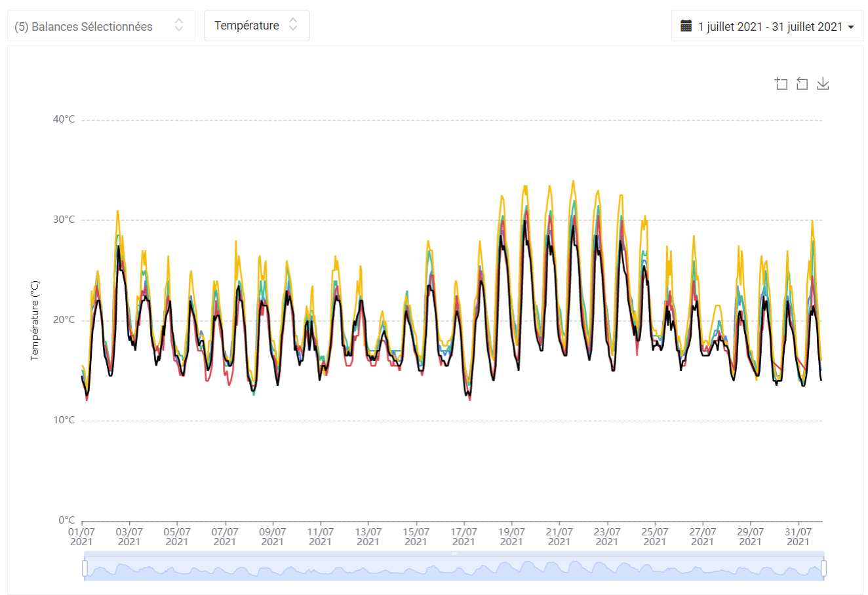
Task: Click the 23/07 2021 date label
Action: point(607,537)
